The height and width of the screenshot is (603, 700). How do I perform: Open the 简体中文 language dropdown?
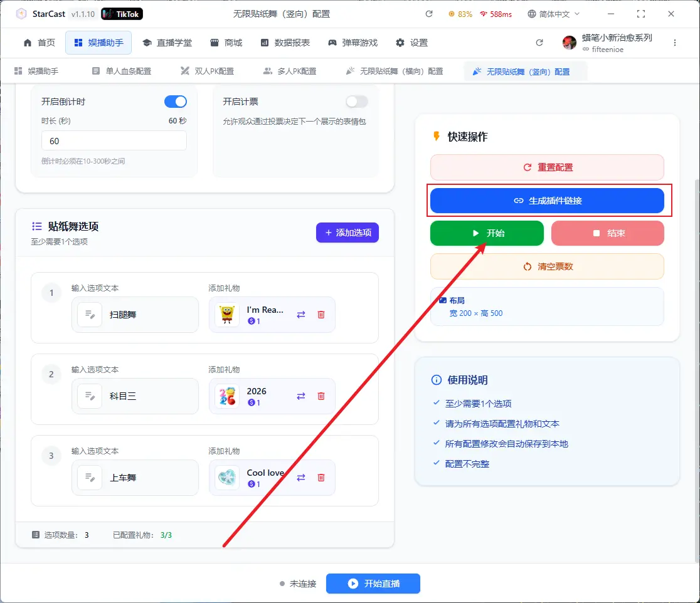coord(554,14)
